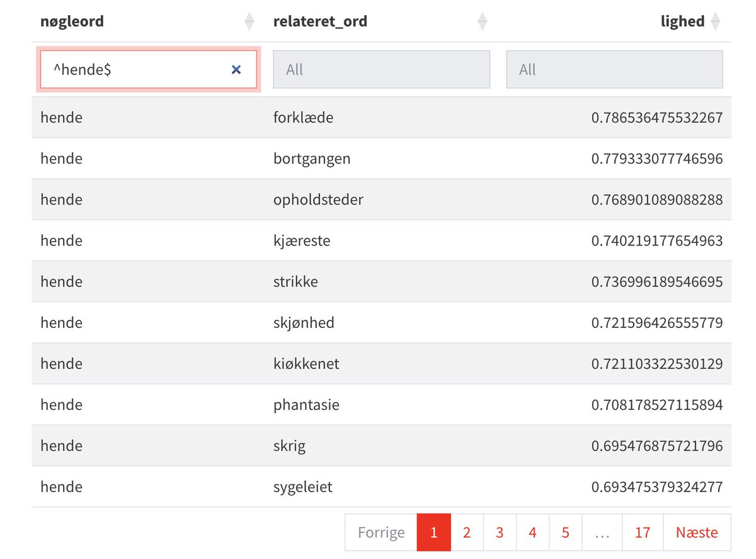Select the sygeleiet cell

pos(303,487)
